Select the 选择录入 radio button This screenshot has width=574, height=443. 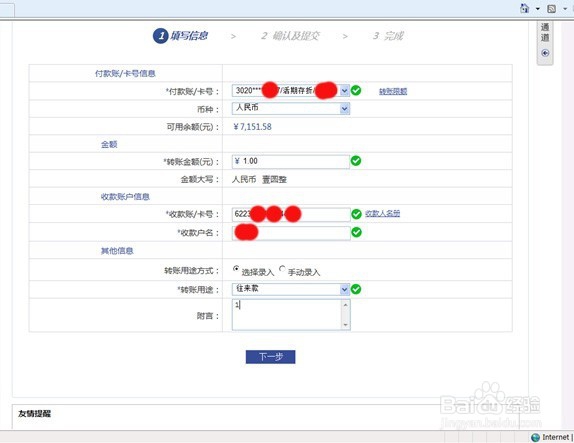tap(236, 269)
